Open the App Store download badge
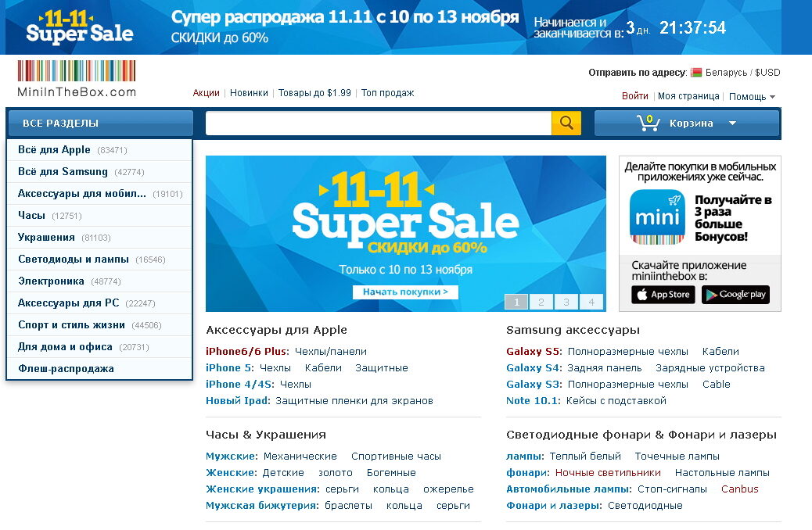The image size is (812, 530). click(663, 295)
